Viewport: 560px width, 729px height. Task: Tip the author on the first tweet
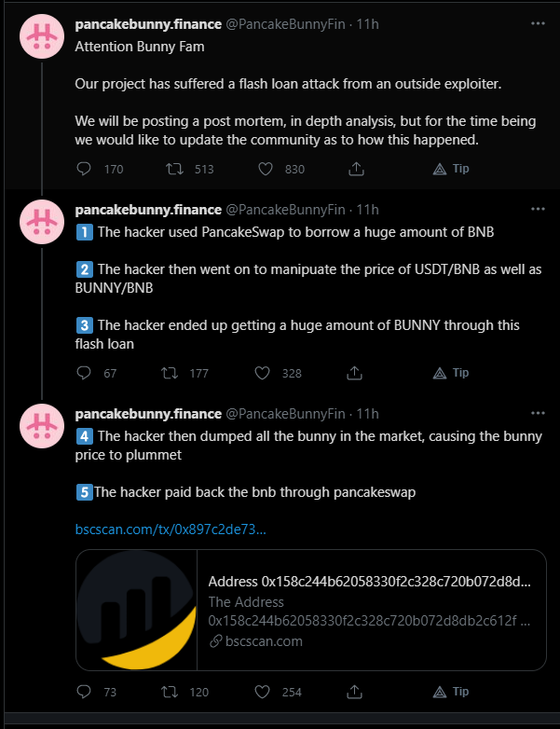451,169
